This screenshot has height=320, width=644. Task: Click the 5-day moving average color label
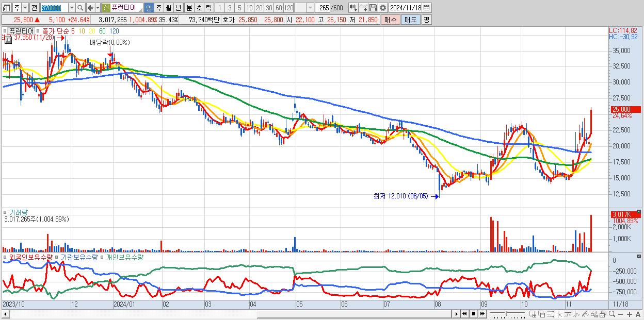(x=73, y=31)
